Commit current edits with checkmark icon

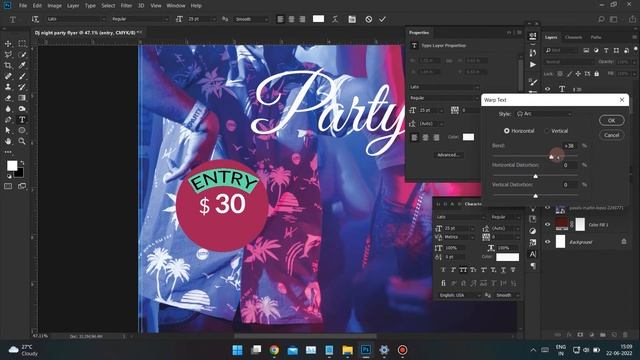coord(382,19)
